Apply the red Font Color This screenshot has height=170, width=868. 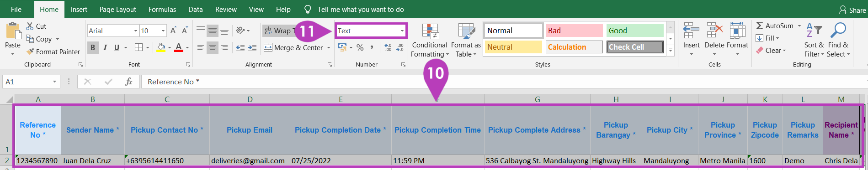pyautogui.click(x=179, y=47)
